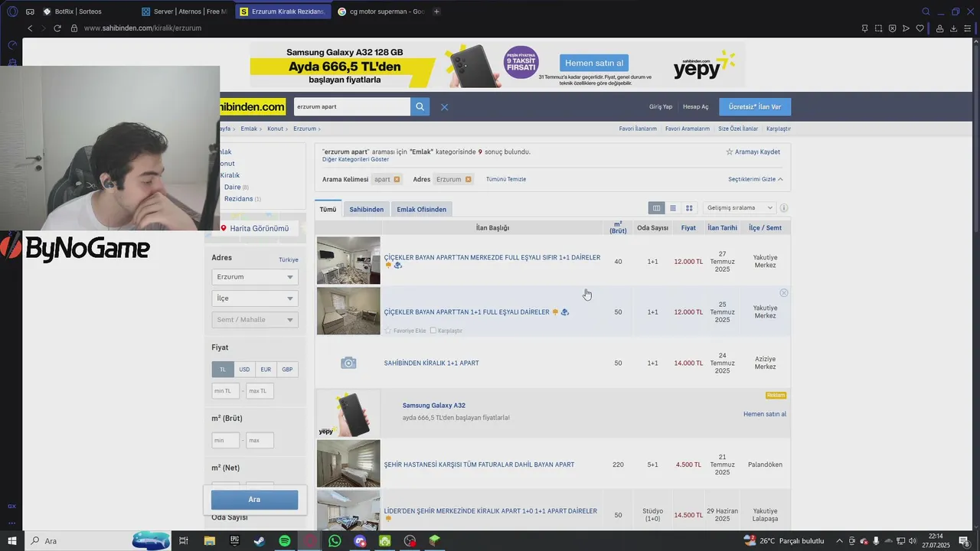Tick the Karşılaştır checkbox
The height and width of the screenshot is (551, 980).
tap(433, 331)
